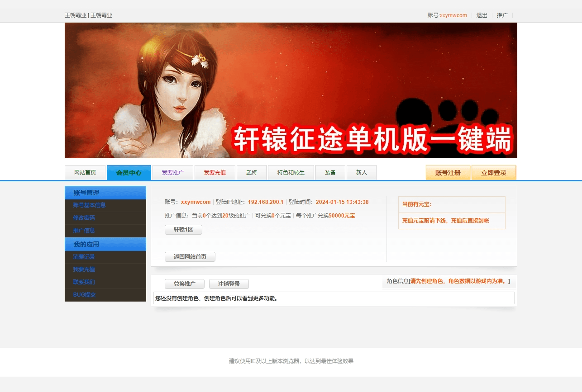Open account link xxymwcom in top bar

click(453, 15)
